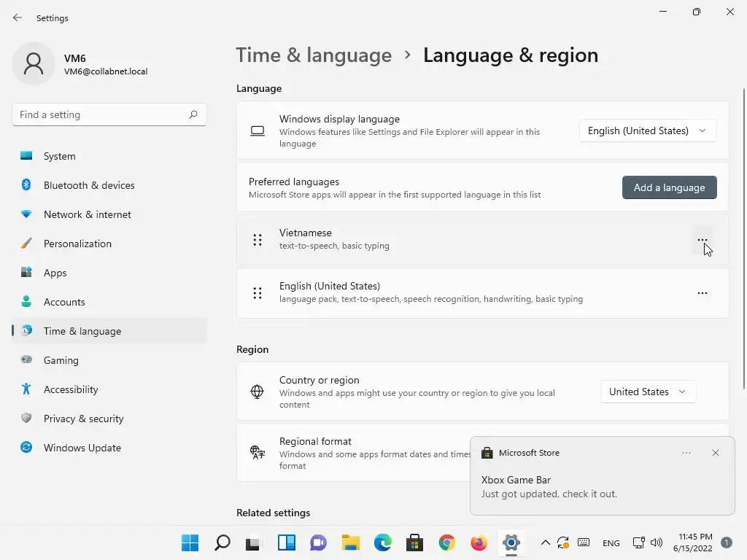Screen dimensions: 747x560
Task: Open more options for English (United States)
Action: coord(703,293)
